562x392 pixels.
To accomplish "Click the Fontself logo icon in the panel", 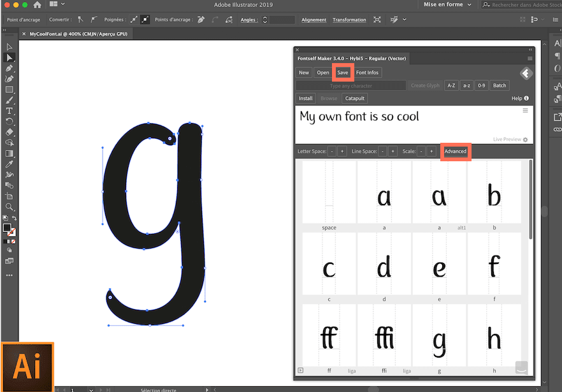I will (x=526, y=72).
